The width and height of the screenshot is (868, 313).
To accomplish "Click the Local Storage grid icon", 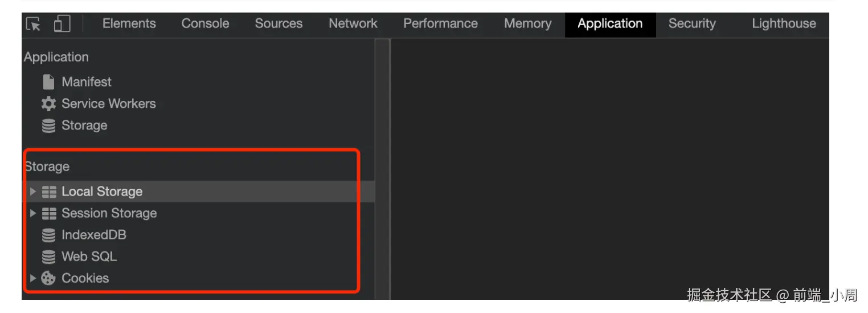I will click(x=49, y=192).
